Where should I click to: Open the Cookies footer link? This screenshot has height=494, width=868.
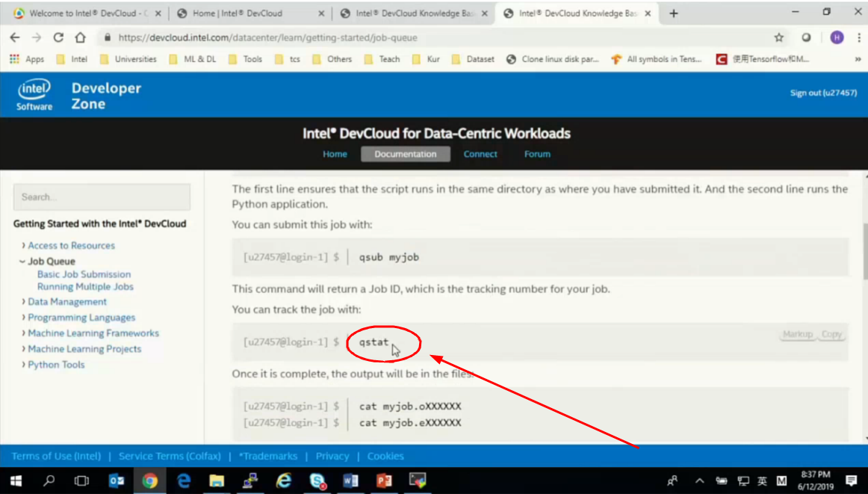(385, 456)
